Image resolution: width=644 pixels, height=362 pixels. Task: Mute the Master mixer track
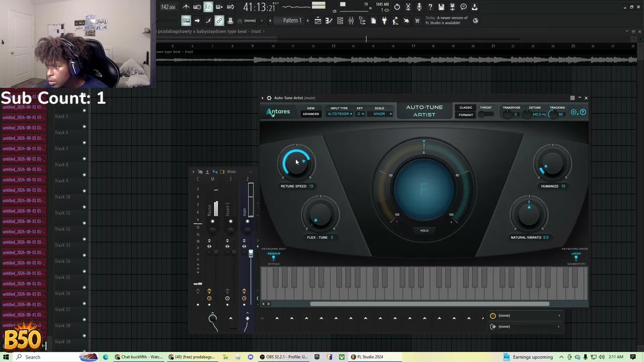click(212, 221)
